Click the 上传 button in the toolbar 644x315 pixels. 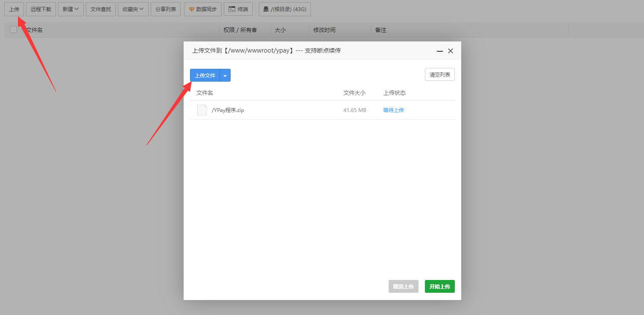14,9
